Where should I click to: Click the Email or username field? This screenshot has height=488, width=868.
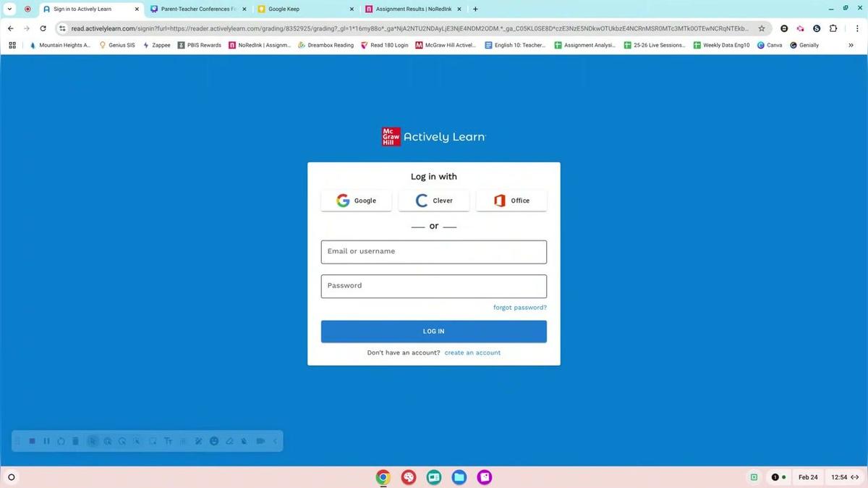tap(433, 251)
